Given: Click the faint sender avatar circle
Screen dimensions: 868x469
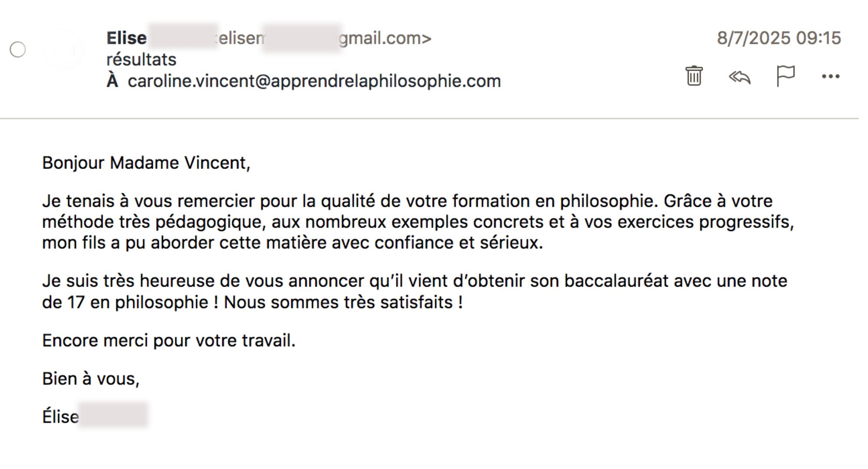Looking at the screenshot, I should pos(63,50).
